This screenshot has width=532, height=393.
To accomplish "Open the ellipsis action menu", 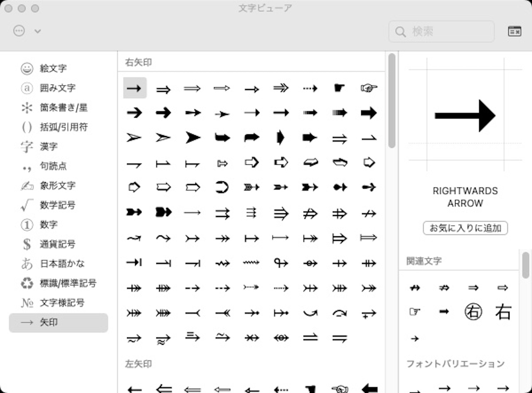I will click(x=19, y=31).
